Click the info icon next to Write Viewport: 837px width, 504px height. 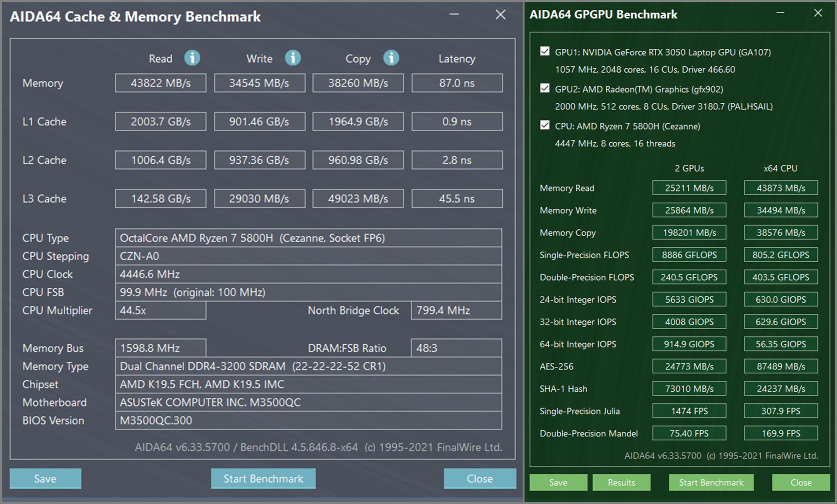pos(292,58)
